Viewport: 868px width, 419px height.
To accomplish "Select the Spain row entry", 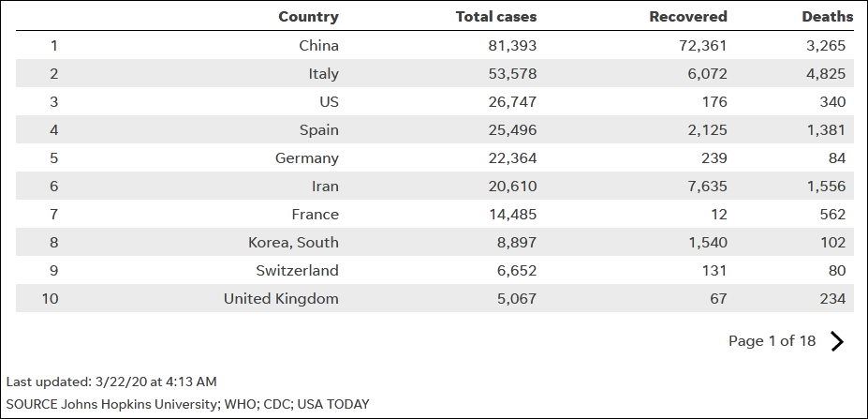I will point(318,129).
